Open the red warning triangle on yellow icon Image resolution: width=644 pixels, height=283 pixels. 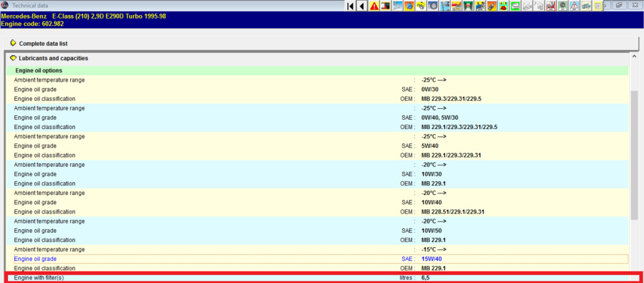374,6
